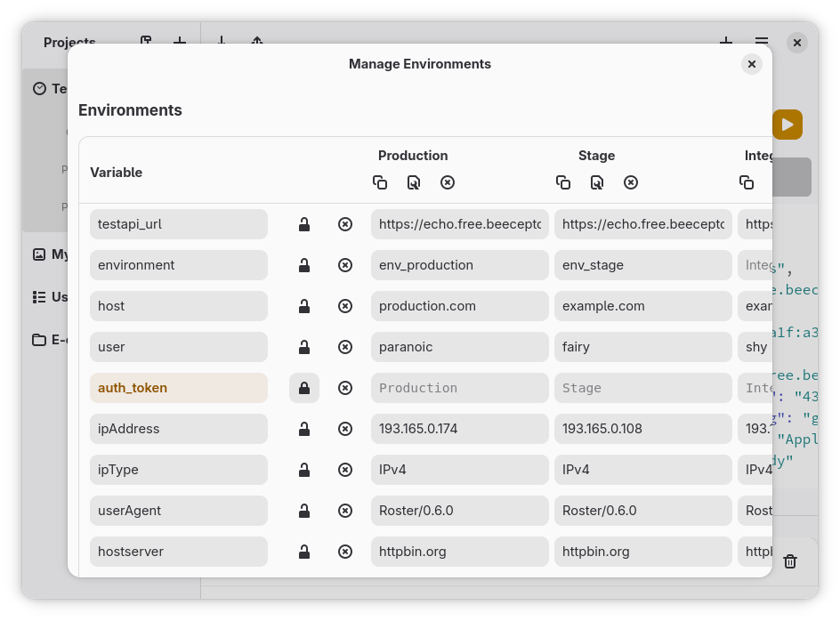
Task: Edit the fairy user value
Action: tap(642, 347)
